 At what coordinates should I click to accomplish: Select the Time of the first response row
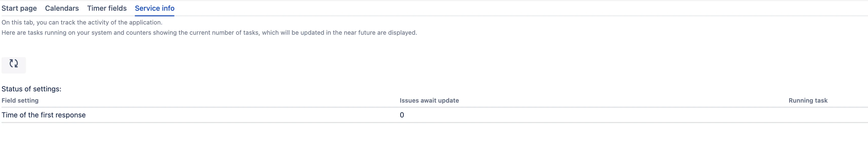point(435,115)
